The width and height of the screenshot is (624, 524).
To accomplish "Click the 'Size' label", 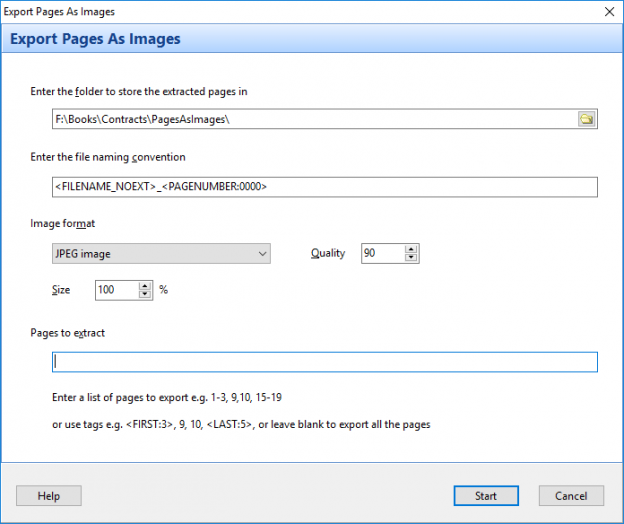I will (61, 290).
